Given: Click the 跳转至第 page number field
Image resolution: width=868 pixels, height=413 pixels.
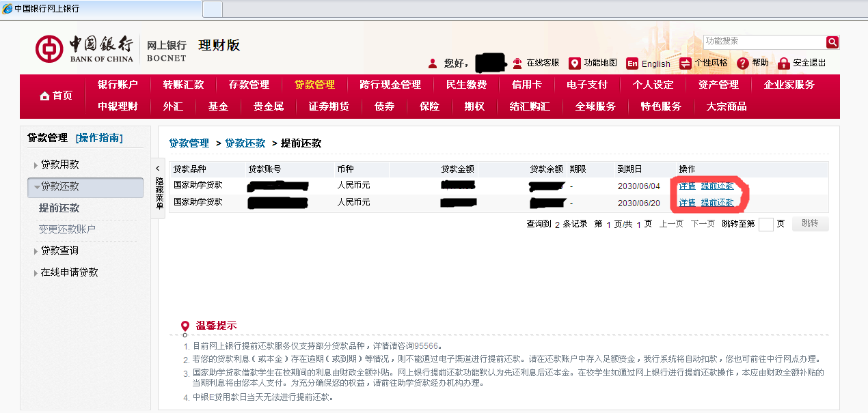Looking at the screenshot, I should coord(765,225).
